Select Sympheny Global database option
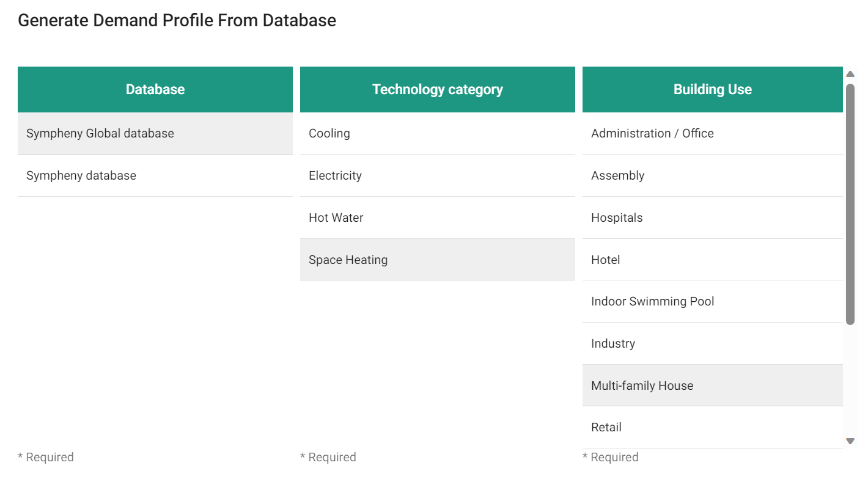 (x=155, y=133)
